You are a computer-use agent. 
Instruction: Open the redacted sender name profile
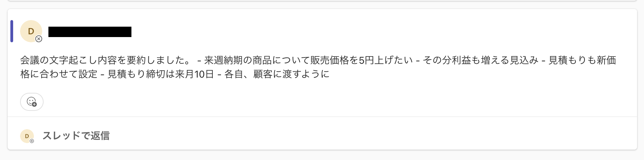[90, 32]
